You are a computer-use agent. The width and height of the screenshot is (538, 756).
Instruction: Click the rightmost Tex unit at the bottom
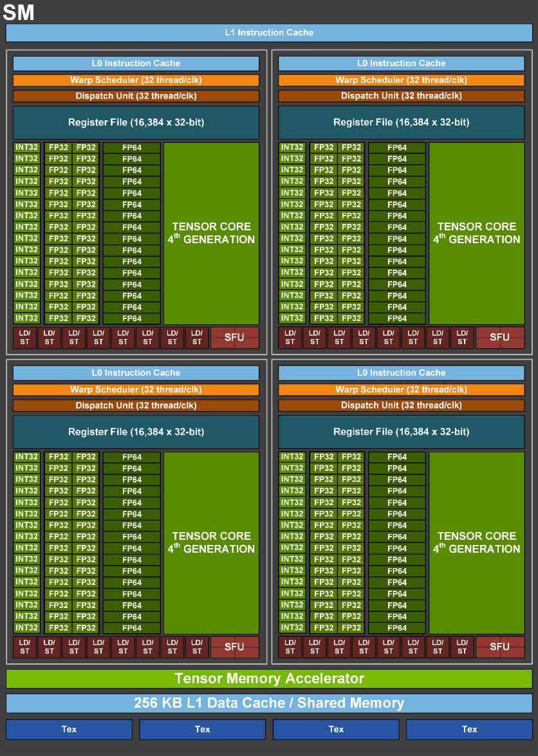[x=469, y=729]
